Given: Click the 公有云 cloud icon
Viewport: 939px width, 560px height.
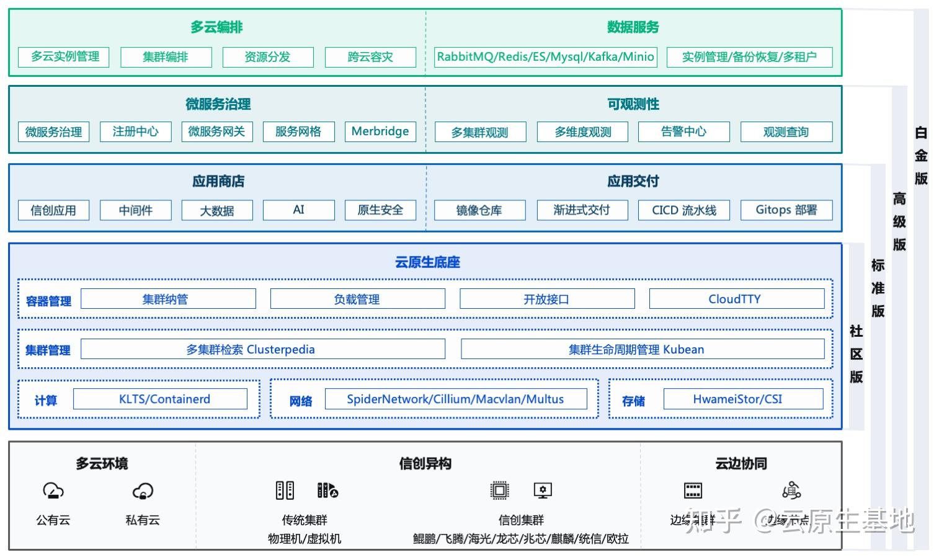Looking at the screenshot, I should pos(53,491).
